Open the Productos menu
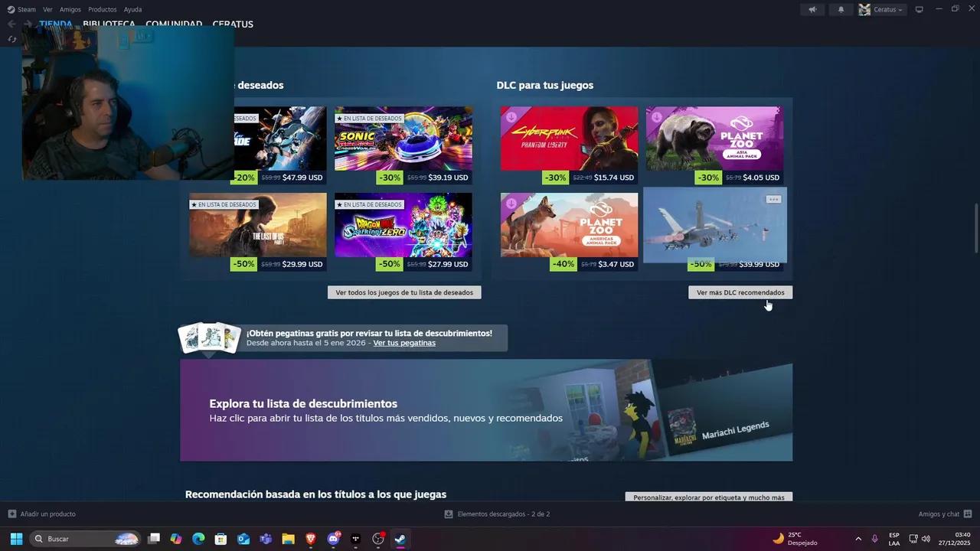 coord(103,9)
